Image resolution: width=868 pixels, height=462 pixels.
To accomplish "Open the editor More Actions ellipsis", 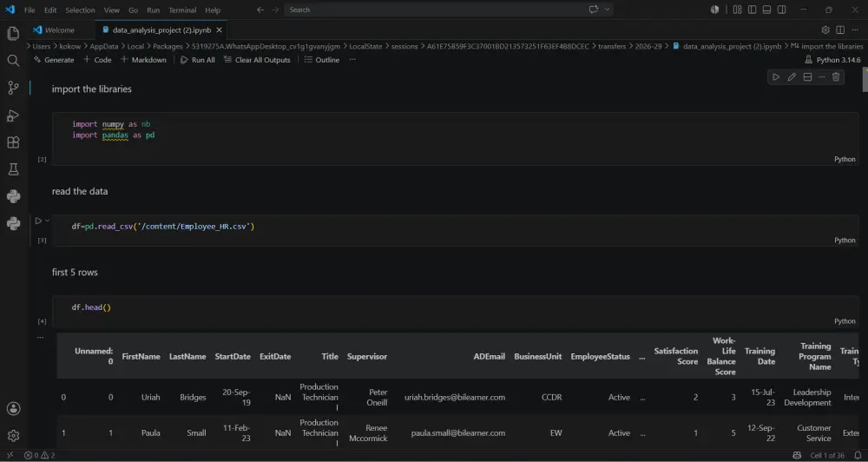I will (x=855, y=30).
